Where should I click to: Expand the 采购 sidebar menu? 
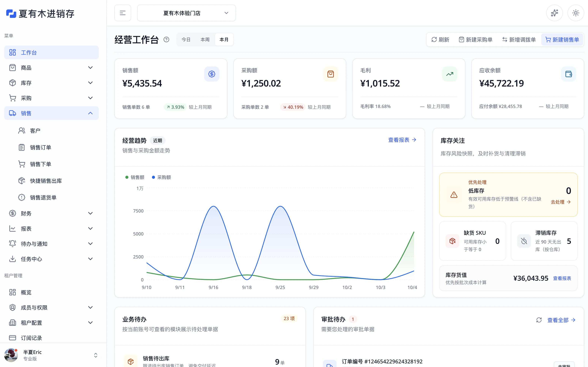coord(51,98)
